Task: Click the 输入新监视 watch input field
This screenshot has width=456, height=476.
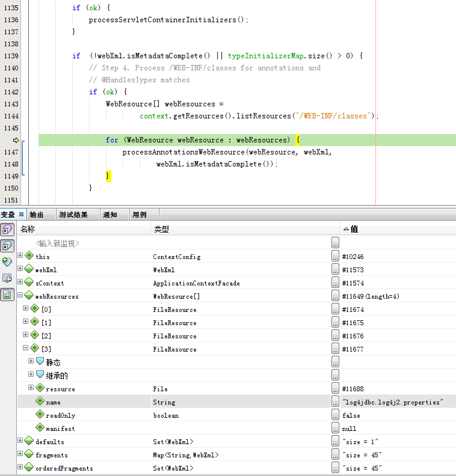Action: (57, 243)
